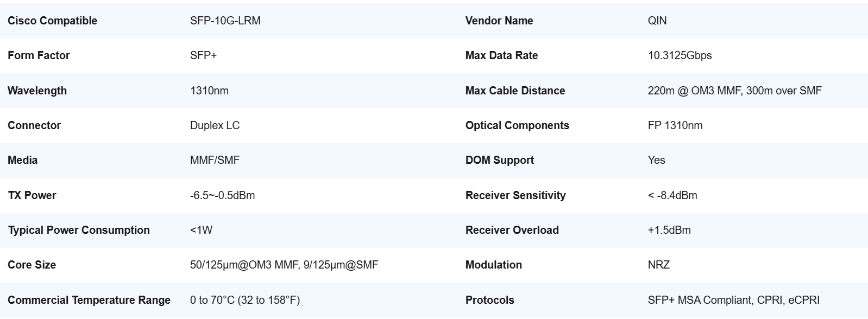
Task: Click the Core Size value text
Action: coord(284,265)
